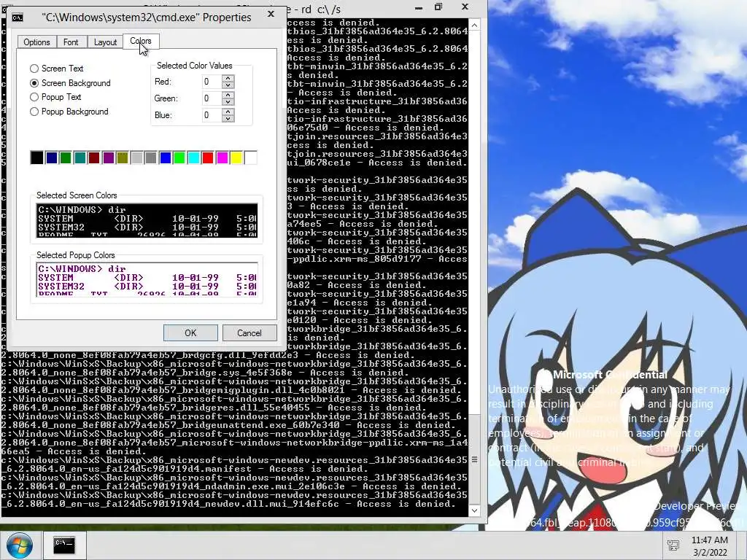Click the Selected Screen Colors preview
The width and height of the screenshot is (747, 560).
(x=147, y=220)
